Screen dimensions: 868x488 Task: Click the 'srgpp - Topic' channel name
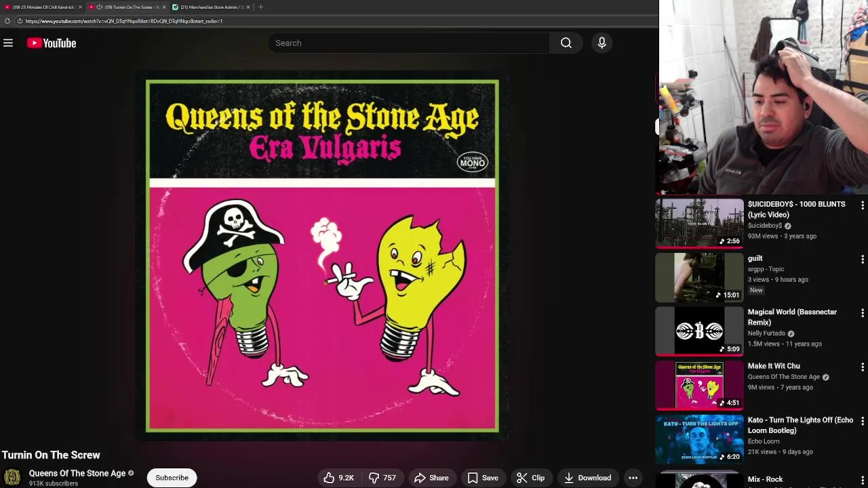point(766,269)
